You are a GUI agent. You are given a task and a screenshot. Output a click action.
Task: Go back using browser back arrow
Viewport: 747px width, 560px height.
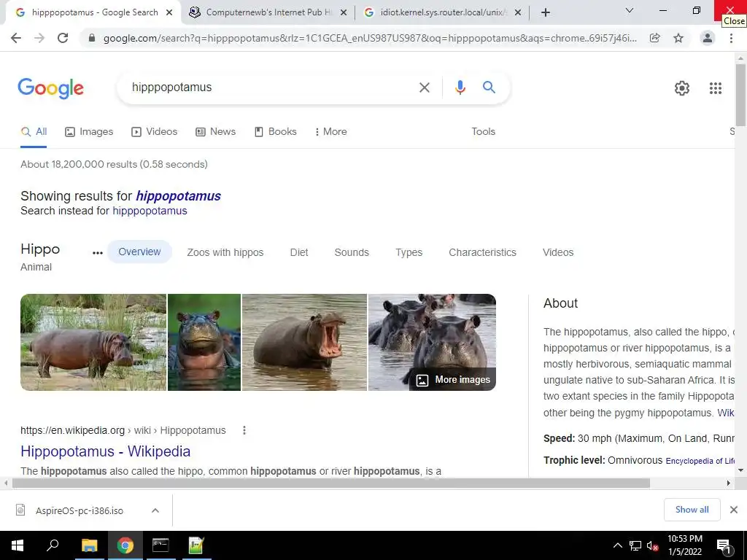(16, 38)
